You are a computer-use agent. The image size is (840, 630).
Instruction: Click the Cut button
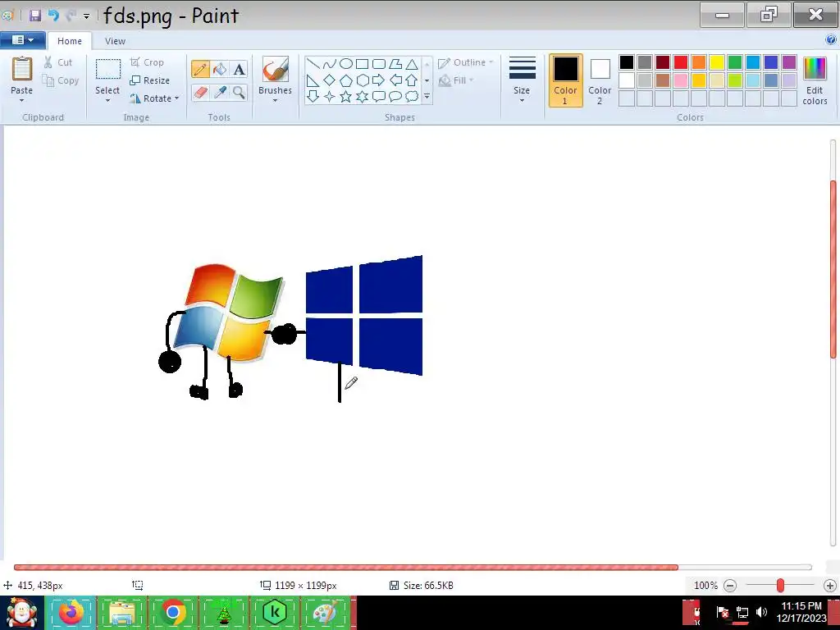pos(58,62)
